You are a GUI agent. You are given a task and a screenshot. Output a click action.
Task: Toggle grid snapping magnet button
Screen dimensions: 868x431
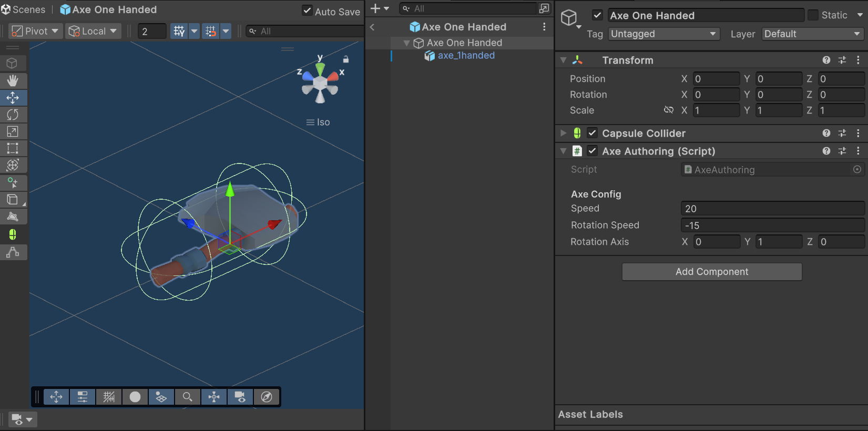210,31
